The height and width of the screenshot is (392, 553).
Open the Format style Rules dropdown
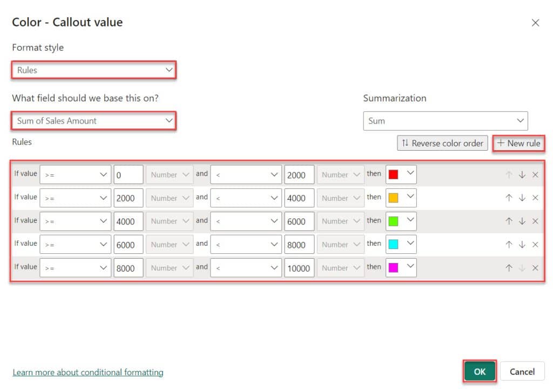[93, 70]
